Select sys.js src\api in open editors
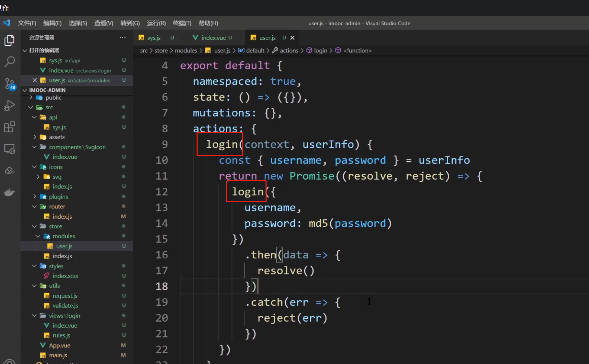This screenshot has height=364, width=589. coord(77,60)
